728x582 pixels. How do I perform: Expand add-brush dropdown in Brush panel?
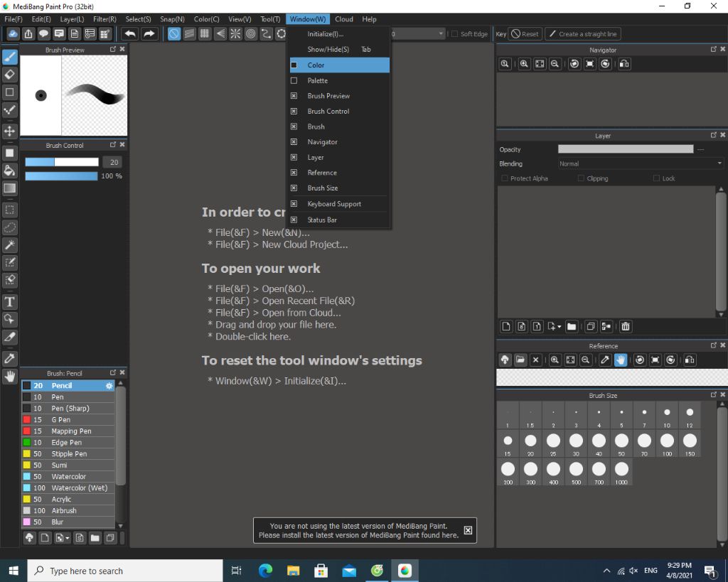(x=68, y=539)
